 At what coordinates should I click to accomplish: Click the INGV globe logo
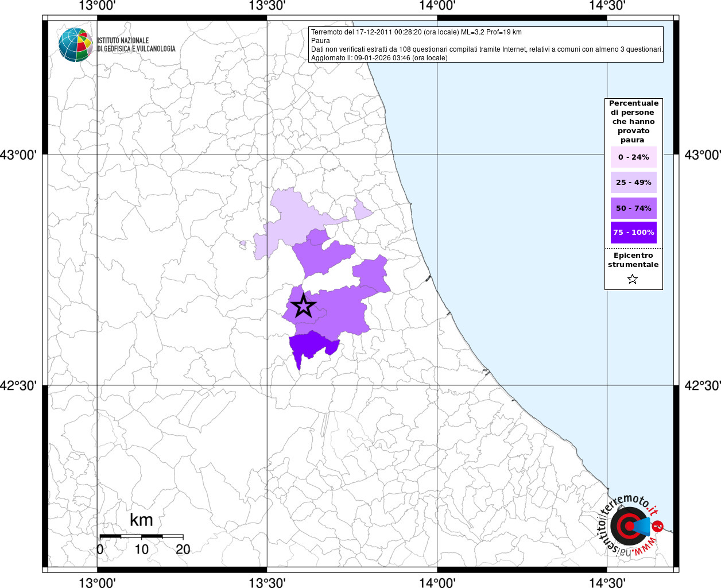[75, 45]
